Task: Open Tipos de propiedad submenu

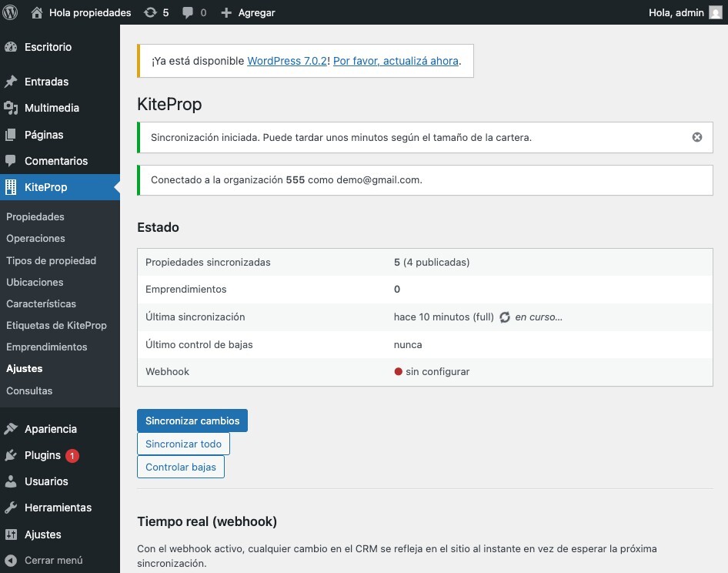Action: pyautogui.click(x=51, y=261)
